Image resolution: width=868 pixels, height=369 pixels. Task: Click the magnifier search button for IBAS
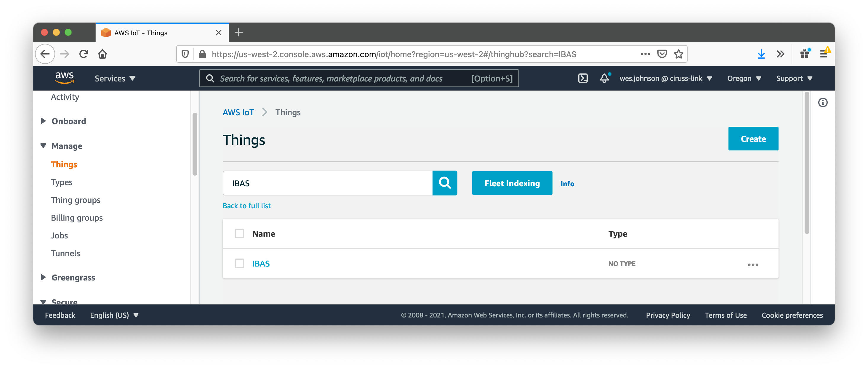coord(444,183)
